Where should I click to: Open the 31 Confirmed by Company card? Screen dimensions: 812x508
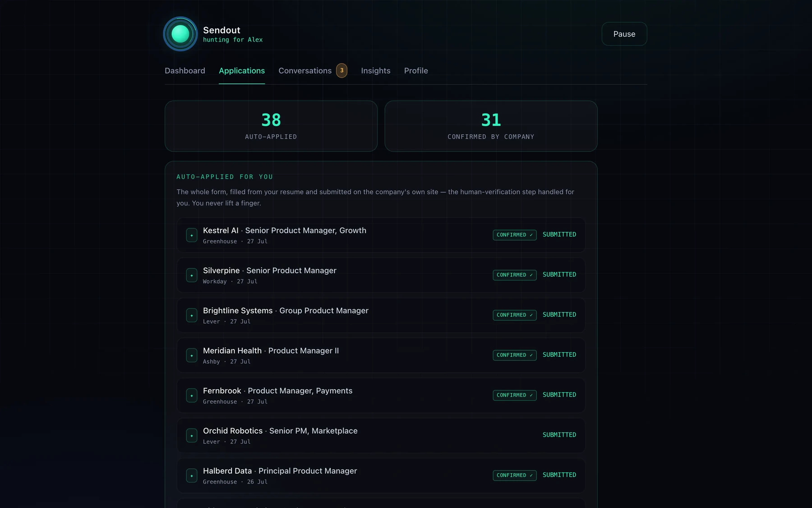tap(491, 126)
